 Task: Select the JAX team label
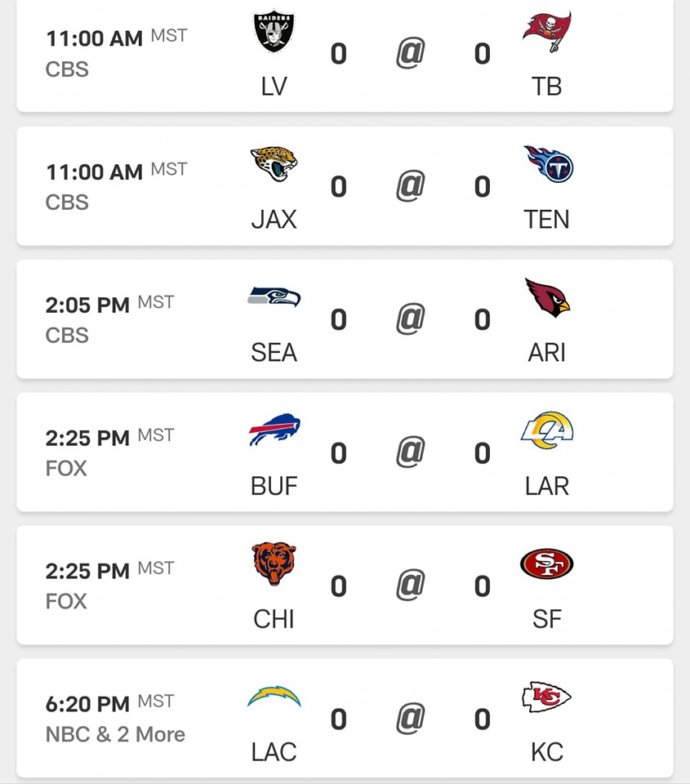[274, 220]
